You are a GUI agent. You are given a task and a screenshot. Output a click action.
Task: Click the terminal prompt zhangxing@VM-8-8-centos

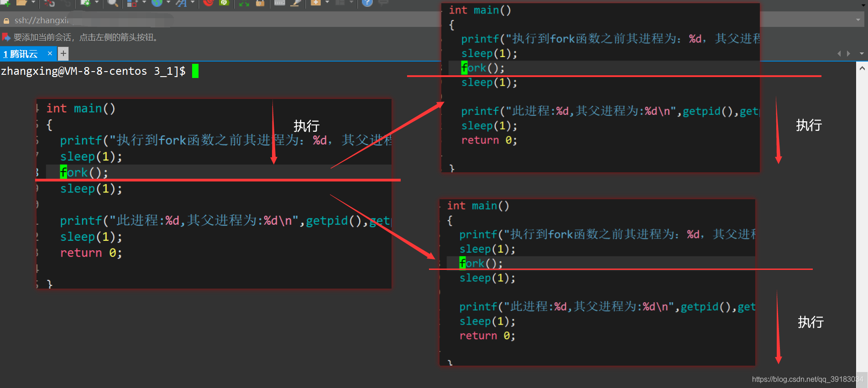click(x=74, y=71)
